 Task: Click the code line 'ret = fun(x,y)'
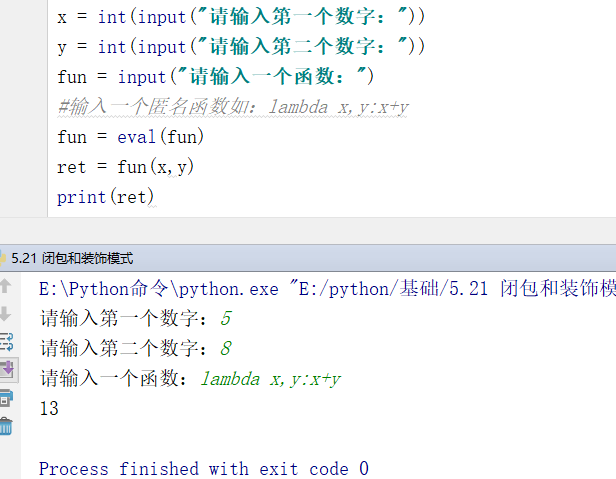pyautogui.click(x=125, y=167)
